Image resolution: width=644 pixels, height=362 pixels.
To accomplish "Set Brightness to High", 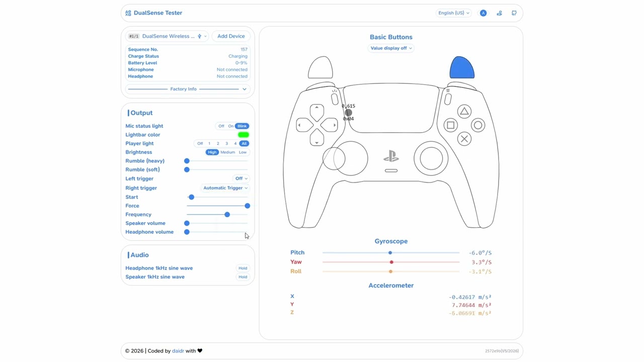I will [x=212, y=152].
